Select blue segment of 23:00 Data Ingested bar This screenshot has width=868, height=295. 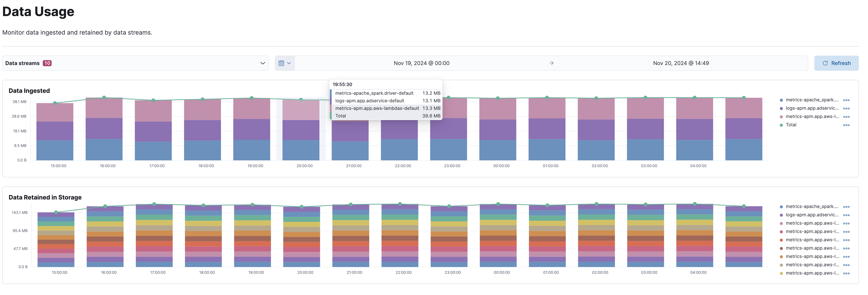pos(449,150)
